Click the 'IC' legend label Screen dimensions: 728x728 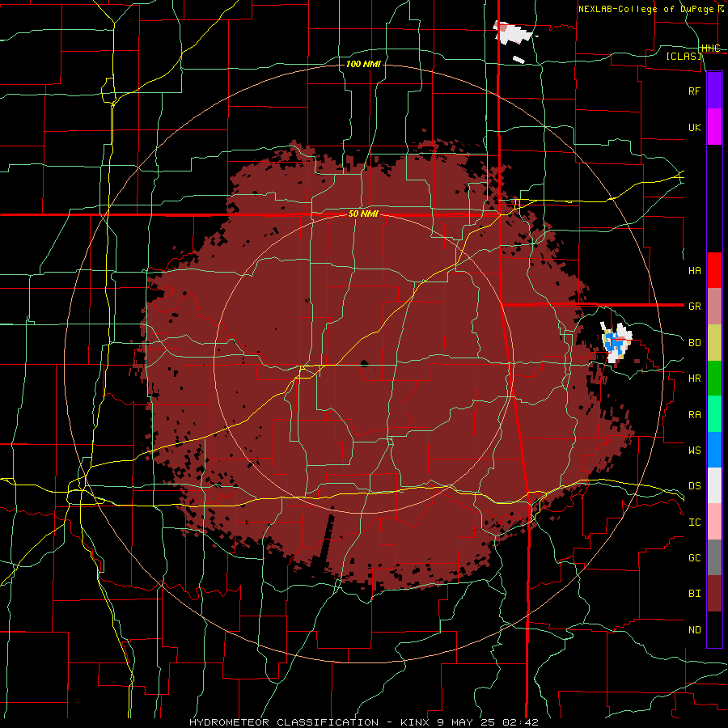(x=694, y=523)
